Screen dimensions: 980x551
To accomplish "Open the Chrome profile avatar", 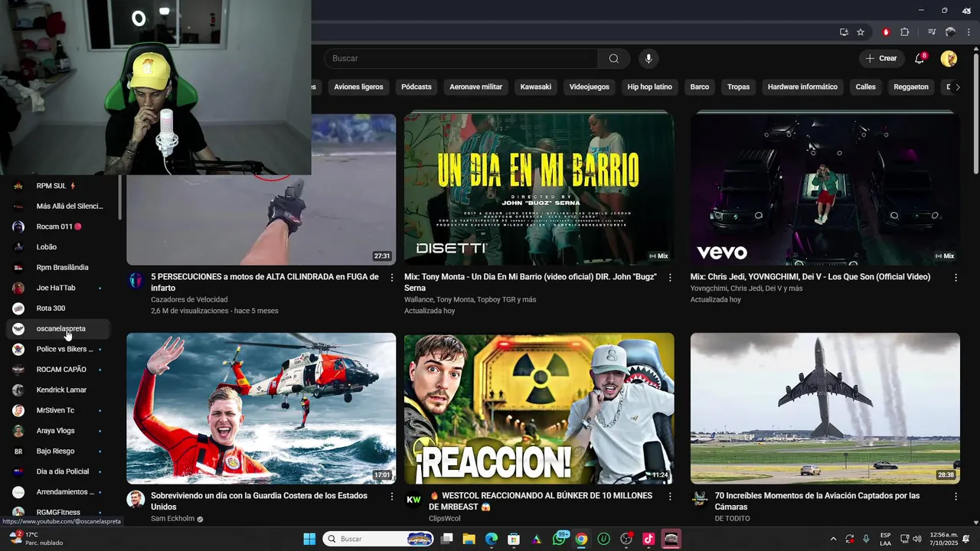I will click(950, 32).
